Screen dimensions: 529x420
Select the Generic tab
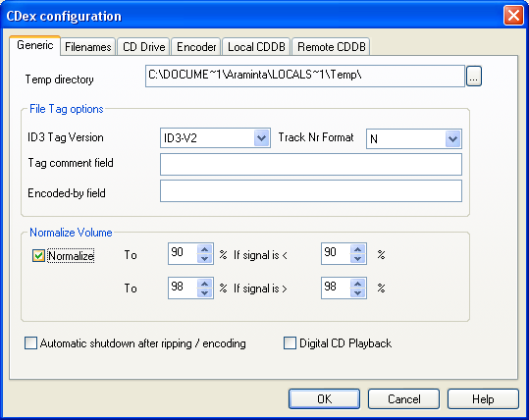coord(35,45)
